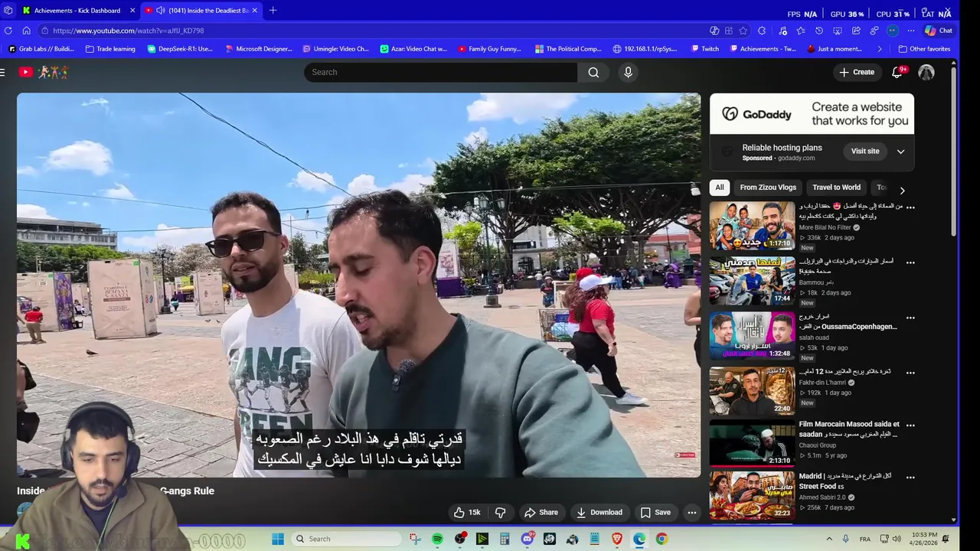Open DeepSeek-R1 bookmark
This screenshot has width=980, height=551.
180,49
